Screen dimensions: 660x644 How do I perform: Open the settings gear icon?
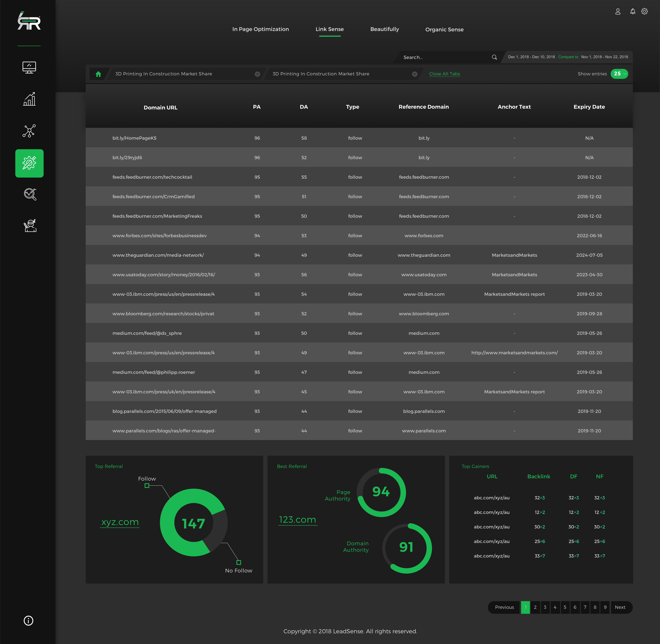[644, 11]
